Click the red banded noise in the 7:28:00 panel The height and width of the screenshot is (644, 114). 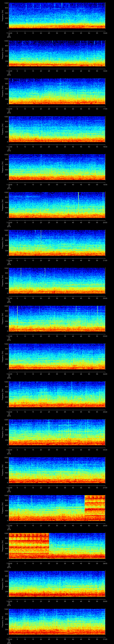tap(29, 546)
